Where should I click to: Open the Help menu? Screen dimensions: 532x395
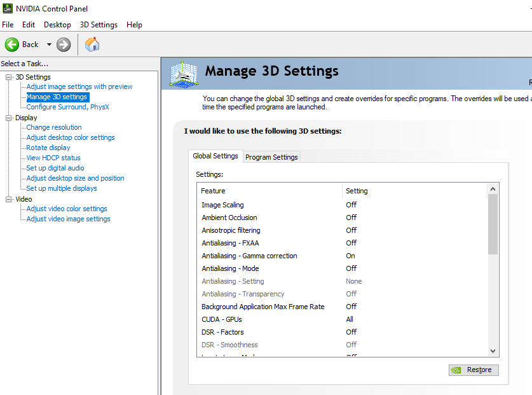click(x=134, y=25)
